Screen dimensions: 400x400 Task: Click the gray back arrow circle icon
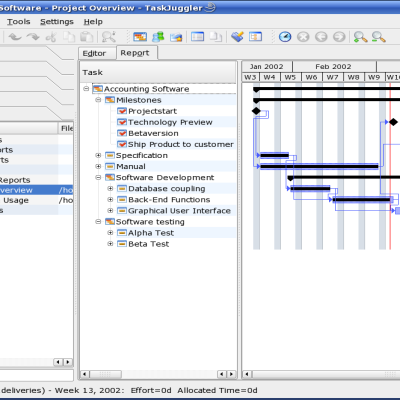321,37
